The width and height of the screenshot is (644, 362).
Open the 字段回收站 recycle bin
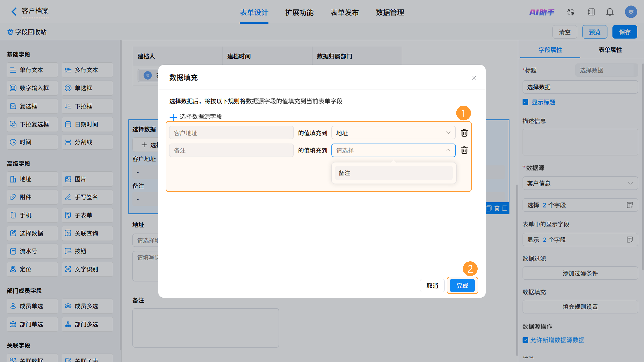[x=27, y=32]
